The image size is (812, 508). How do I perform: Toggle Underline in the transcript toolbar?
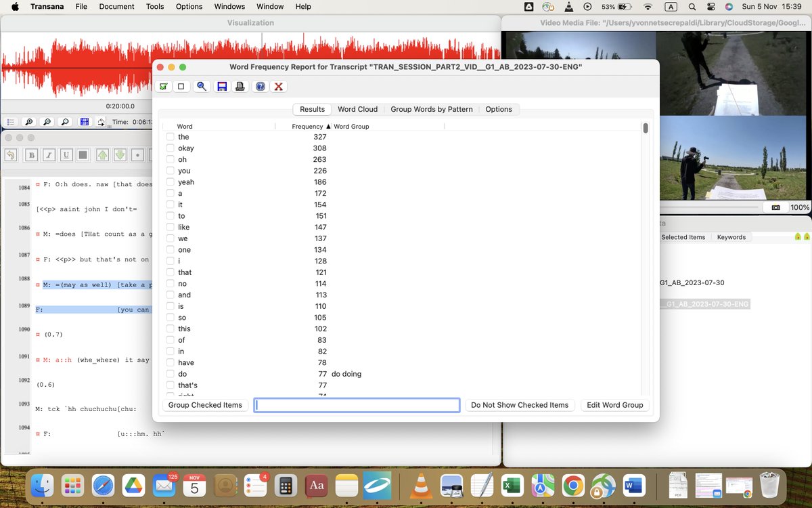point(66,154)
